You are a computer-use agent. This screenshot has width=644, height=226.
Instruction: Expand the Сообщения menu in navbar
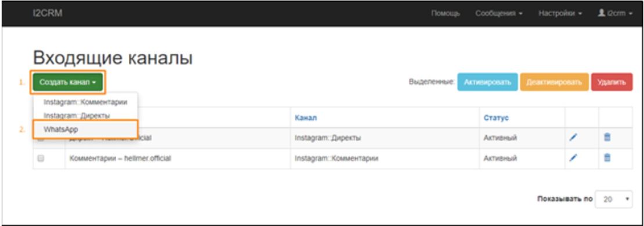(x=499, y=13)
